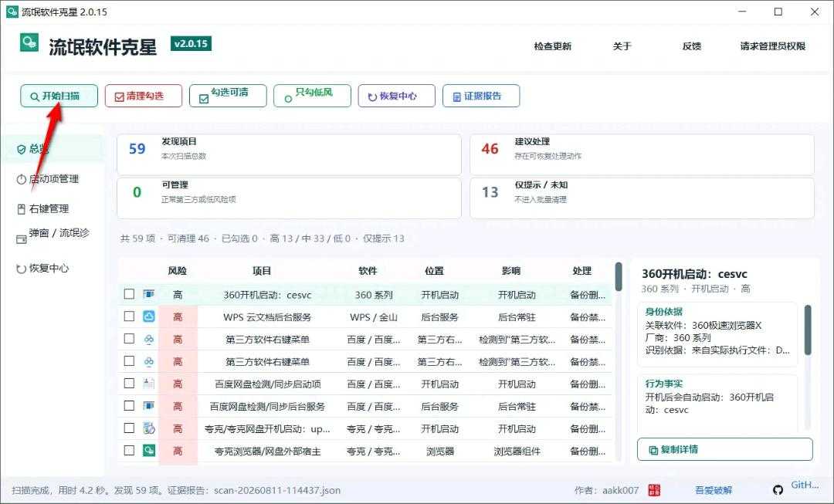This screenshot has height=504, width=834.
Task: Select the 360 系列 software cell
Action: [374, 295]
